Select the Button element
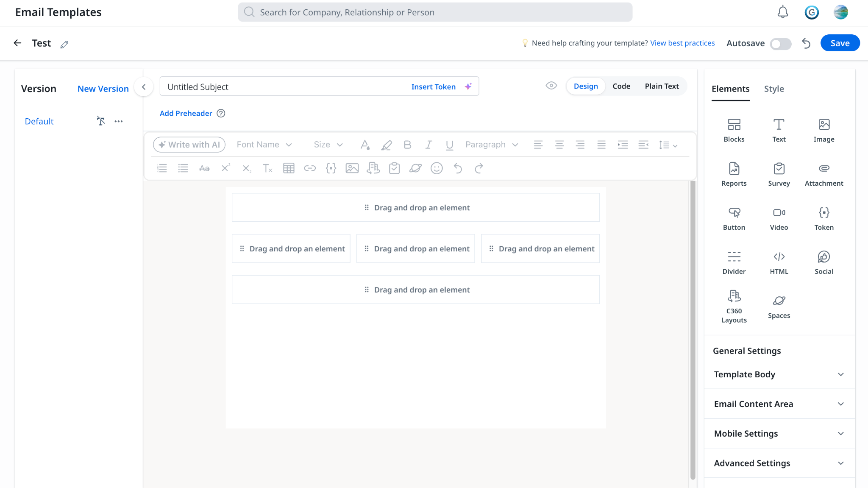This screenshot has height=488, width=868. 734,218
